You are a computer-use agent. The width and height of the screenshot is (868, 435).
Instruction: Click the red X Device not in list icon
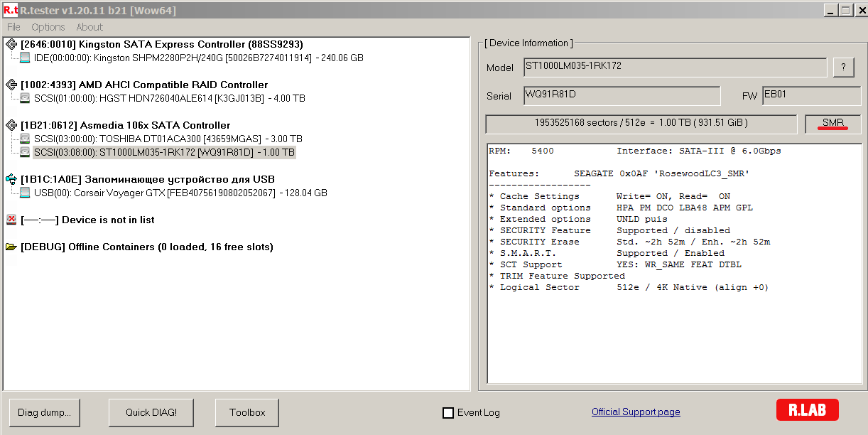click(x=11, y=220)
